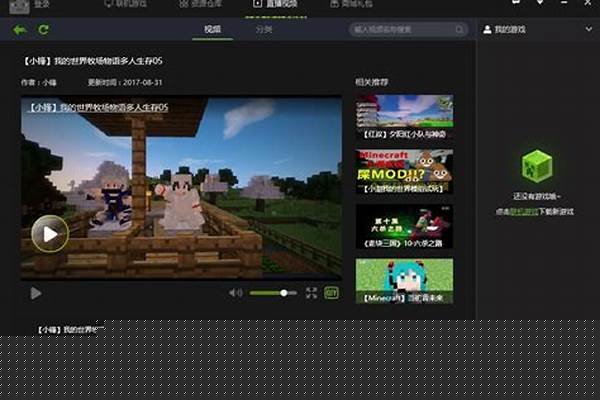Image resolution: width=600 pixels, height=400 pixels.
Task: Toggle danmaku with the green icon right of fullscreen
Action: point(331,293)
